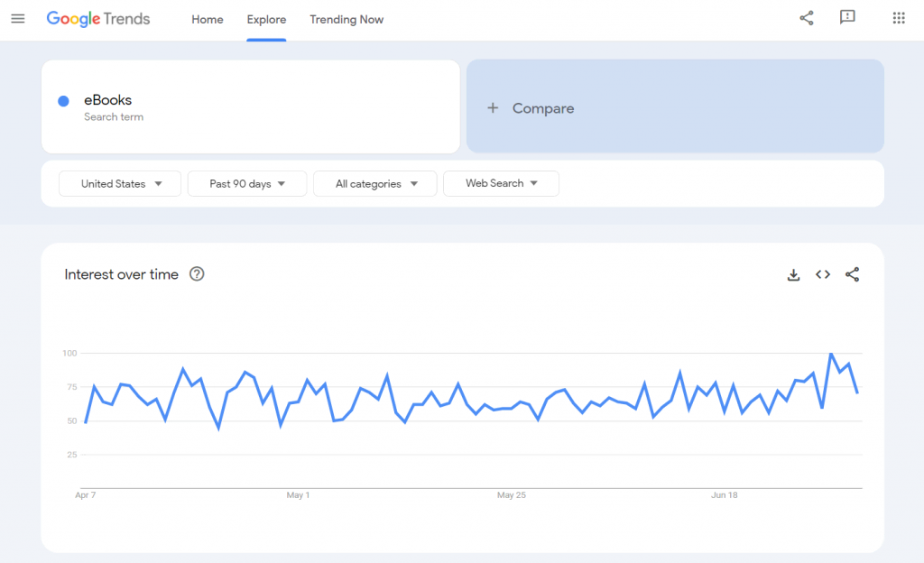Click the plus icon beside Compare
Viewport: 924px width, 563px height.
(493, 108)
